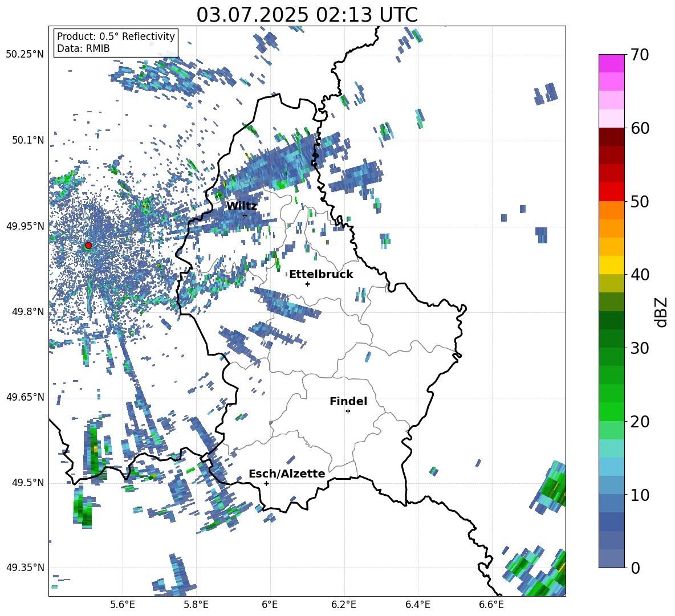Click the latitude label 49.35°N
Image resolution: width=675 pixels, height=616 pixels.
coord(25,568)
